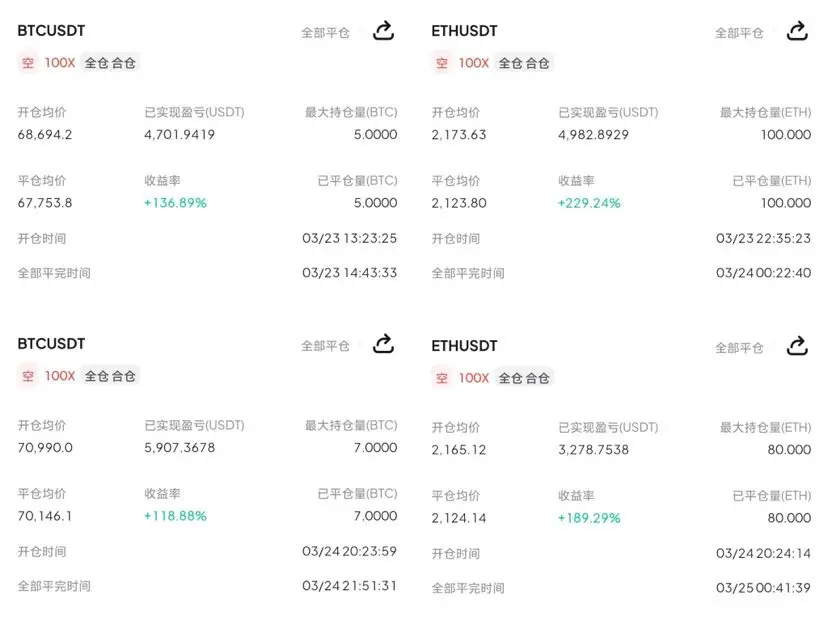This screenshot has width=828, height=621.
Task: Click the 全仓 合仓 tag on the BTCUSDT 7.0000 card
Action: [110, 376]
